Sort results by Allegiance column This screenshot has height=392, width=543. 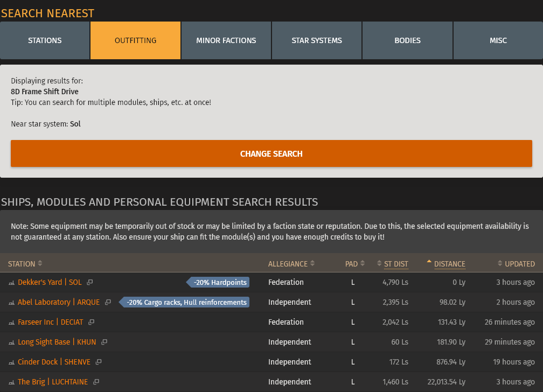tap(291, 264)
